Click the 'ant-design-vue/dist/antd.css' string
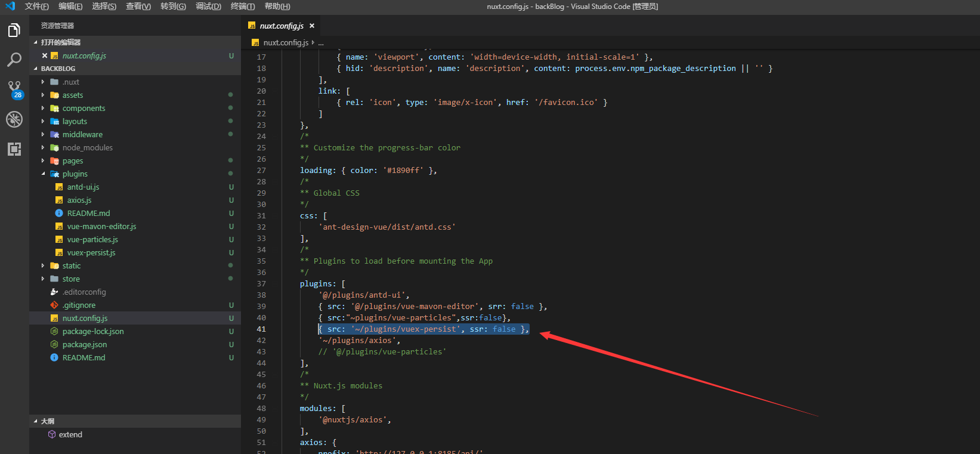The width and height of the screenshot is (980, 454). click(387, 227)
